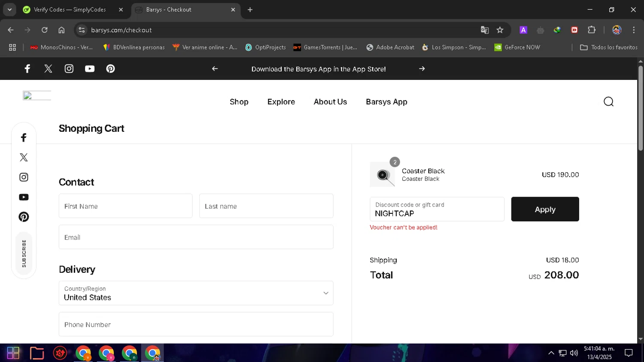Screen dimensions: 644x362
Task: Show next announcement with right arrow
Action: click(422, 69)
